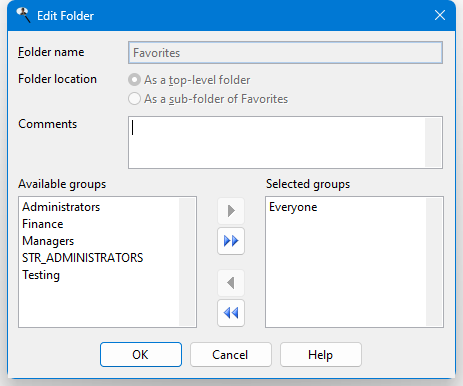Click the Folder name field
The width and height of the screenshot is (463, 386).
pyautogui.click(x=285, y=53)
